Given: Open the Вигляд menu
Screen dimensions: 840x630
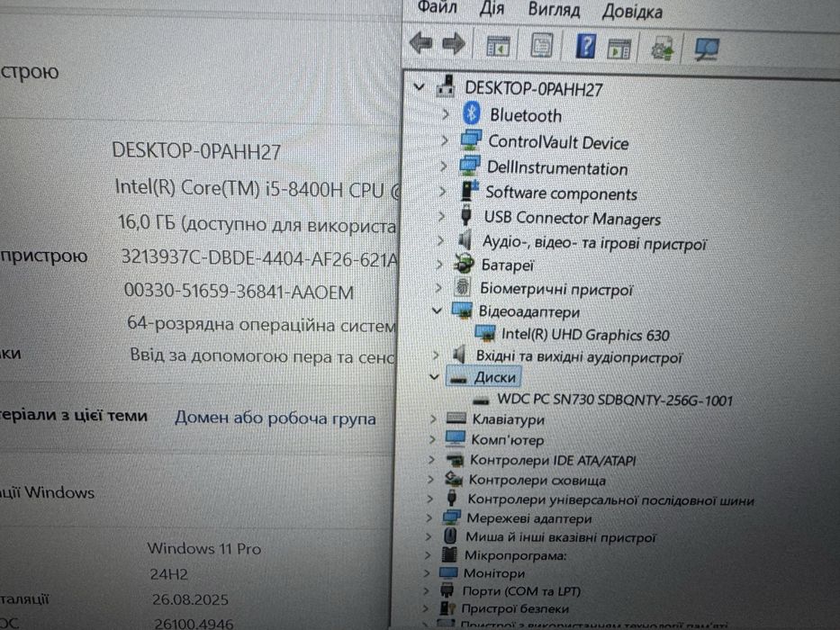Looking at the screenshot, I should [554, 10].
